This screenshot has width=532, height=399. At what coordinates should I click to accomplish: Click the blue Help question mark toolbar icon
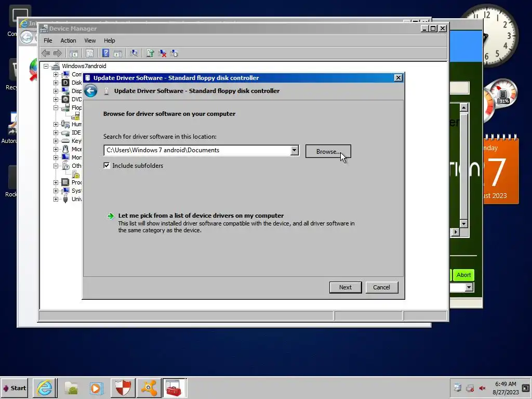tap(106, 54)
